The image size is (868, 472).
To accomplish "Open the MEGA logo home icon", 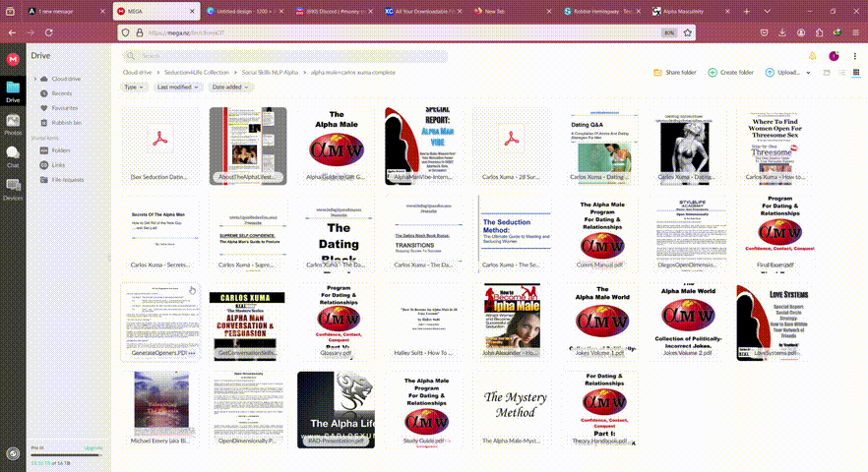I will 13,59.
